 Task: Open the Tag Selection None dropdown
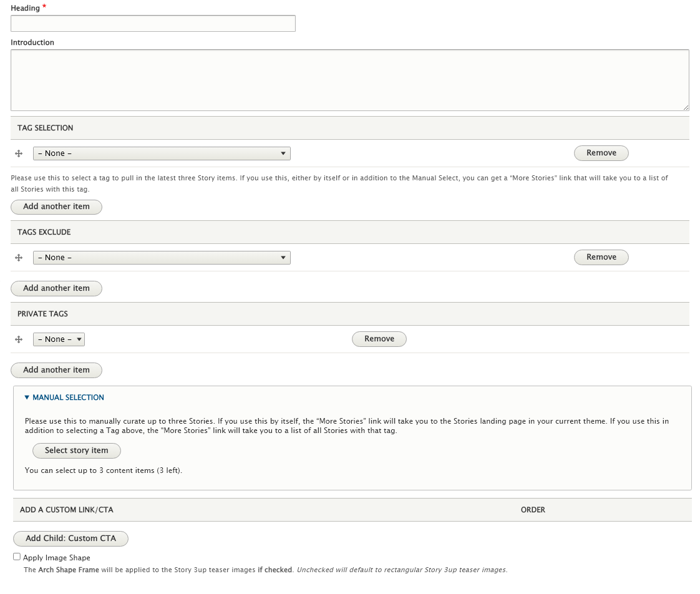(162, 153)
